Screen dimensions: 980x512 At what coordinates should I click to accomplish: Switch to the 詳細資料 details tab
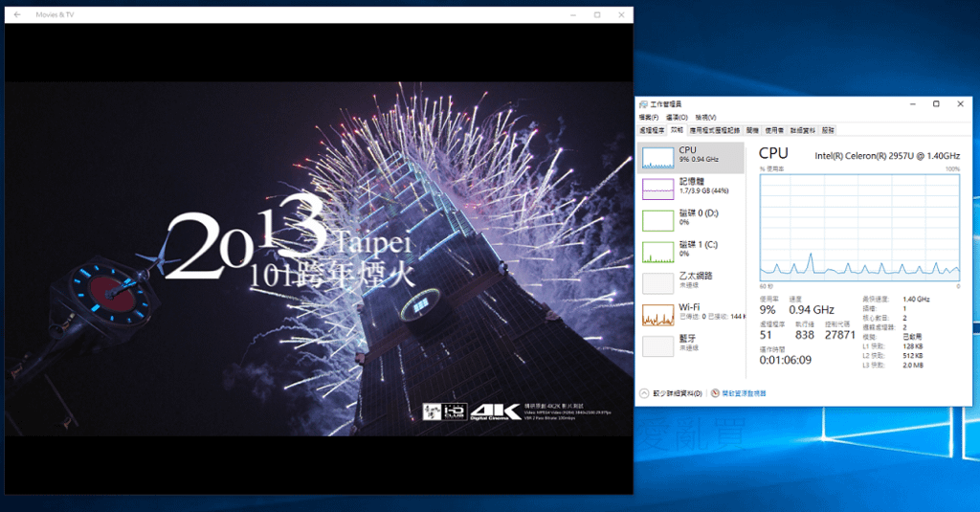click(x=803, y=130)
